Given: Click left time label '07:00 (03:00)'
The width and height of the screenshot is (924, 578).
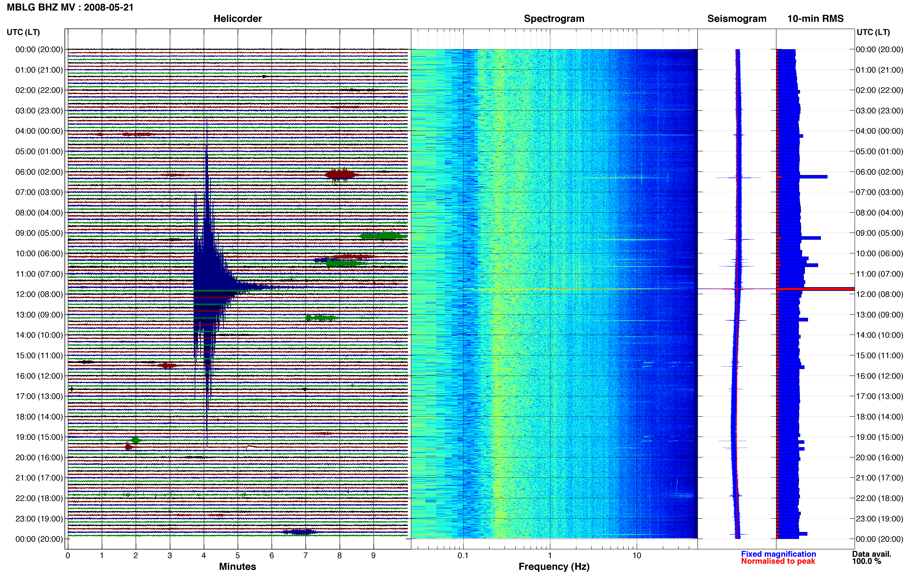Looking at the screenshot, I should coord(39,192).
